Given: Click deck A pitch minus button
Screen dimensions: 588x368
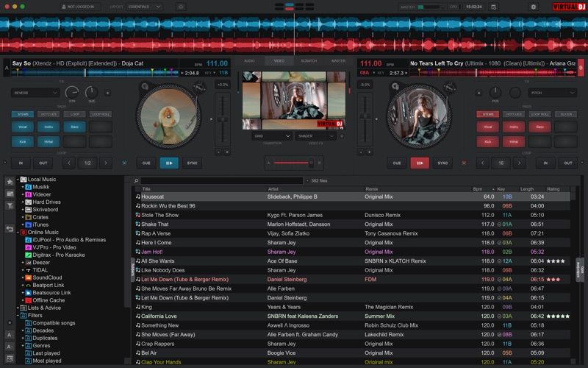Looking at the screenshot, I should 218,152.
